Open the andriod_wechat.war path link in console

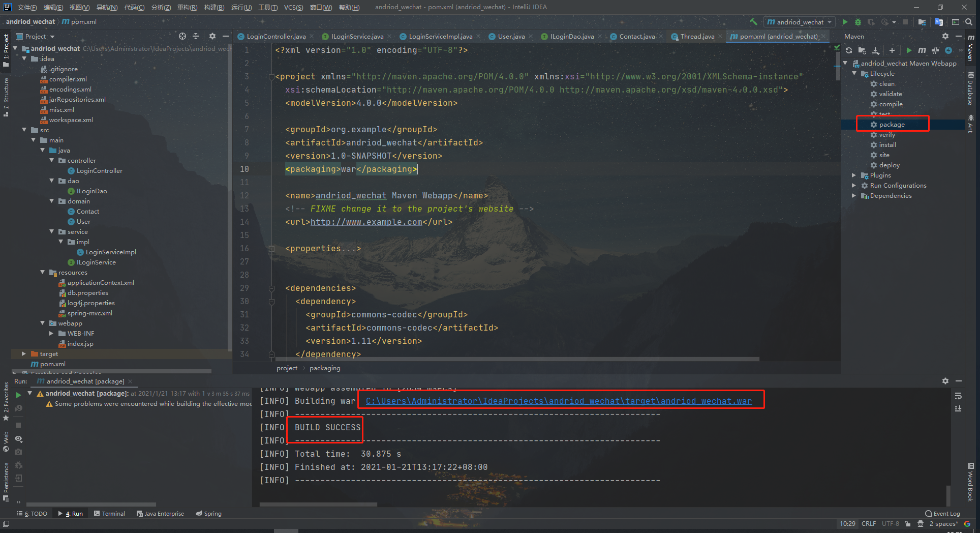pos(559,401)
